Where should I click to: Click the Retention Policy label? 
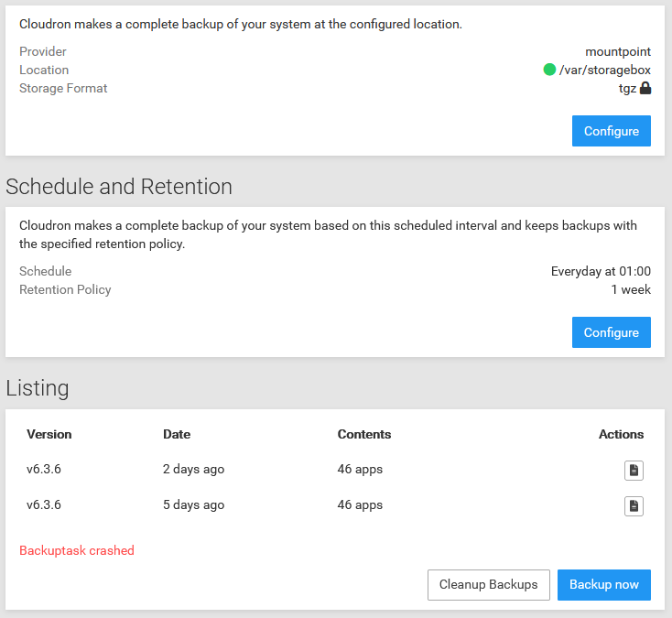tap(65, 289)
